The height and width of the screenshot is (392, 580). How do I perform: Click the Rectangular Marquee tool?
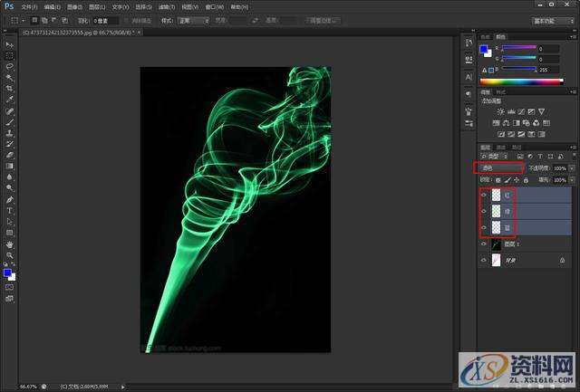click(10, 55)
